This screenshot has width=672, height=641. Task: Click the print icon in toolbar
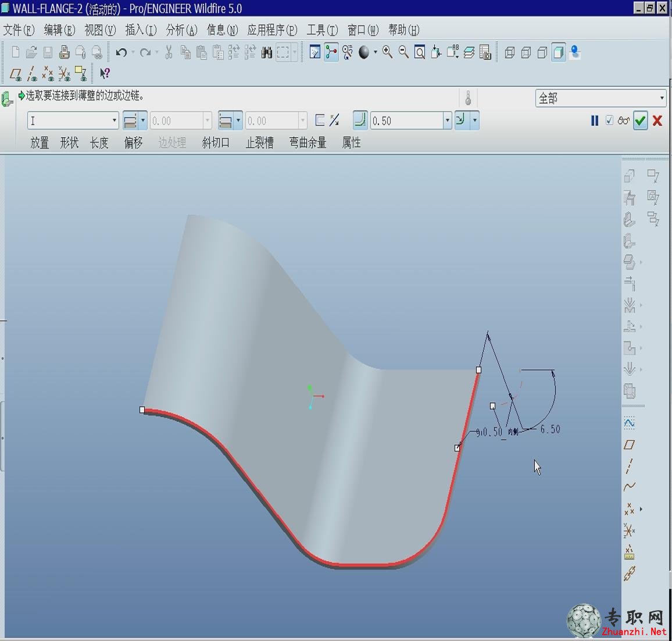click(65, 52)
